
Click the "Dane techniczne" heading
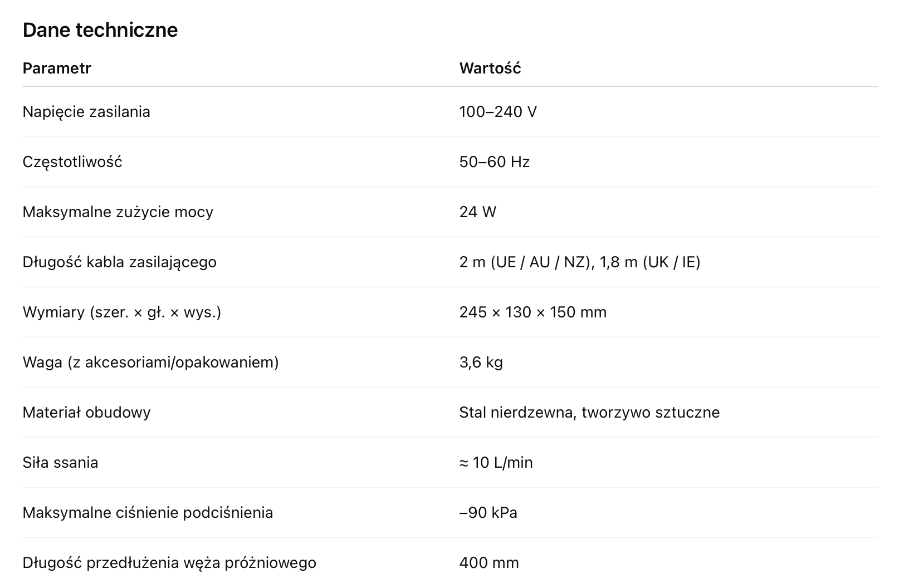[100, 30]
